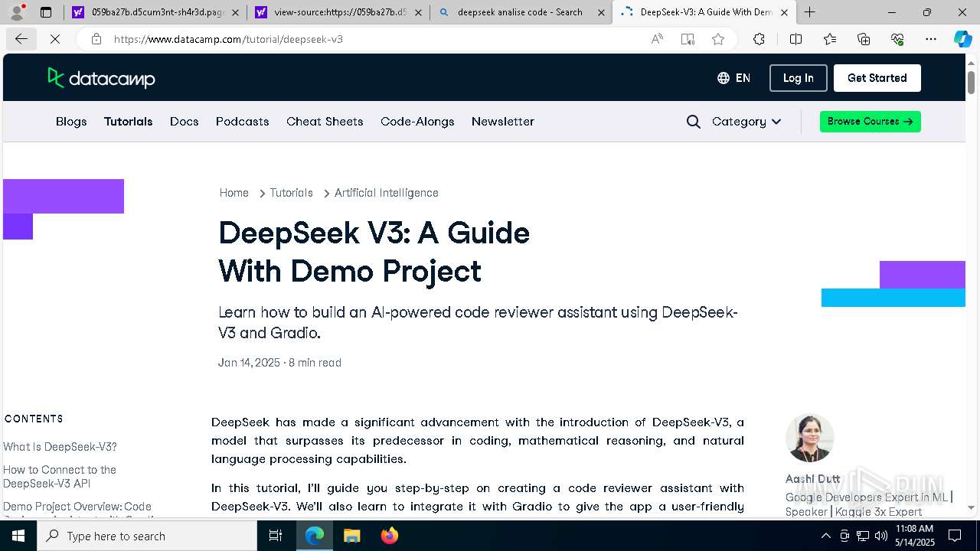
Task: Open author Aashi Dutt's profile link
Action: pyautogui.click(x=812, y=479)
